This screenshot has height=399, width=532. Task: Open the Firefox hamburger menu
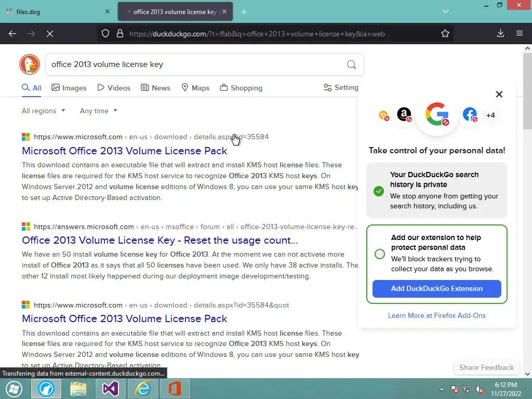[520, 33]
